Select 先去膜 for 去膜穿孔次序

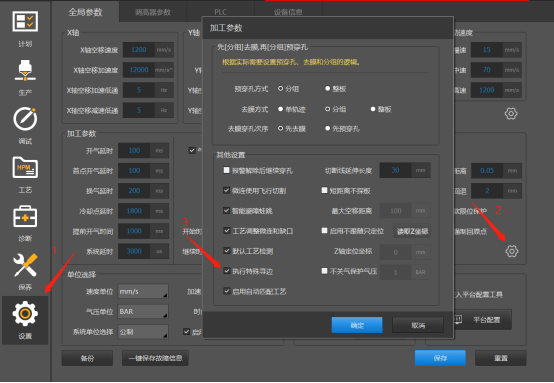point(292,129)
